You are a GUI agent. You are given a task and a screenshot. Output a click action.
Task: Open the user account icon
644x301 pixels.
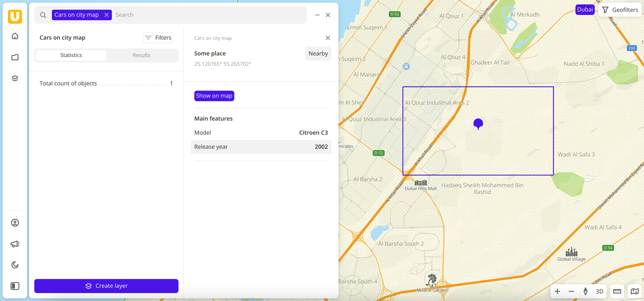15,222
